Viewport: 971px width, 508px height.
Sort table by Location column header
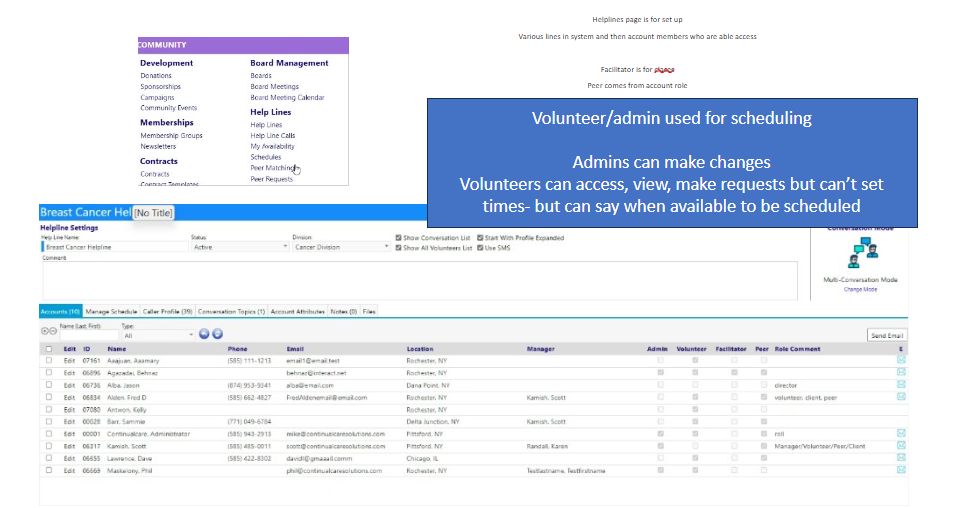tap(420, 349)
